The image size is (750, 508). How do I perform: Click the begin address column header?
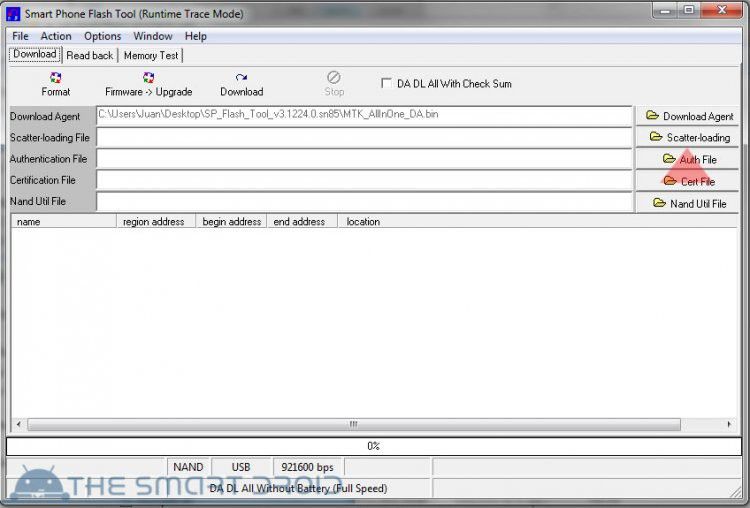click(x=231, y=221)
